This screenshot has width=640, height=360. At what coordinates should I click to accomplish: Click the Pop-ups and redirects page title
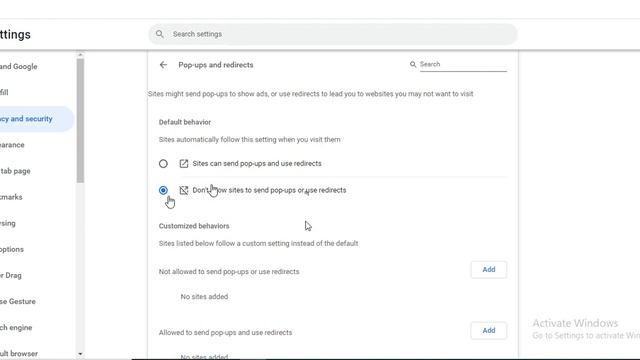click(x=216, y=65)
